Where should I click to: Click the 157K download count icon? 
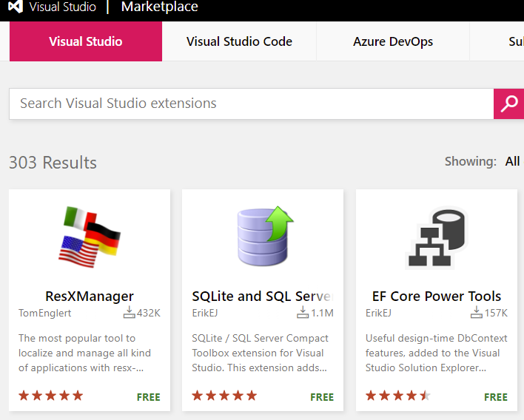pyautogui.click(x=476, y=313)
